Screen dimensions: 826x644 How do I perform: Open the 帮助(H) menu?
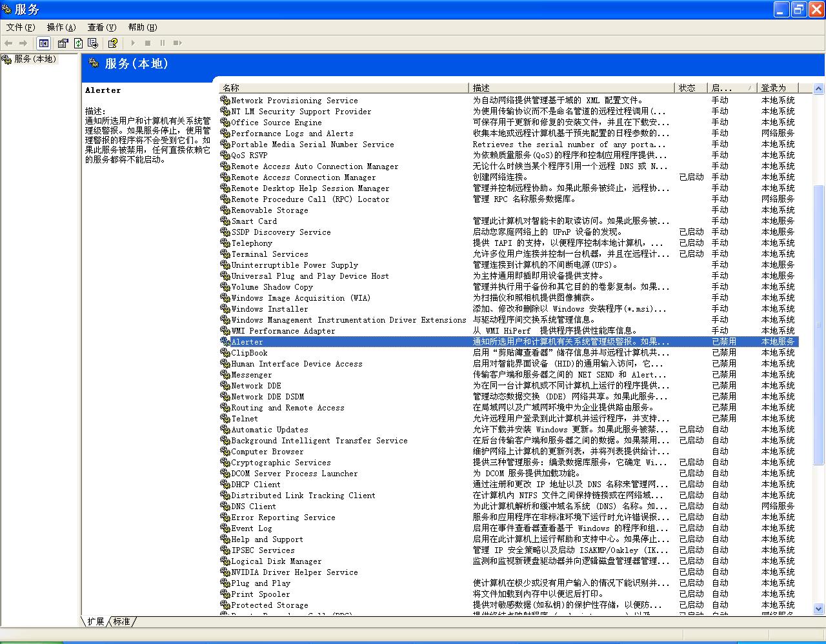[143, 27]
